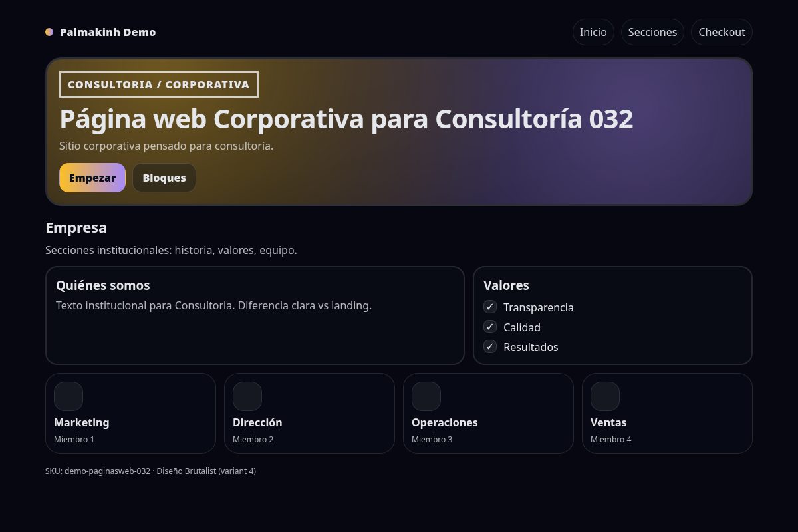Select the Operaciones team avatar icon

426,396
